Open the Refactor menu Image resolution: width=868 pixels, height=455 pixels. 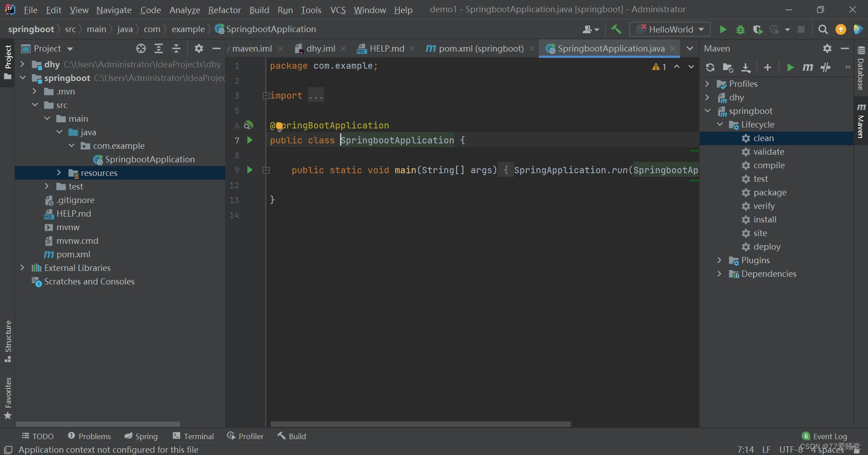point(224,9)
